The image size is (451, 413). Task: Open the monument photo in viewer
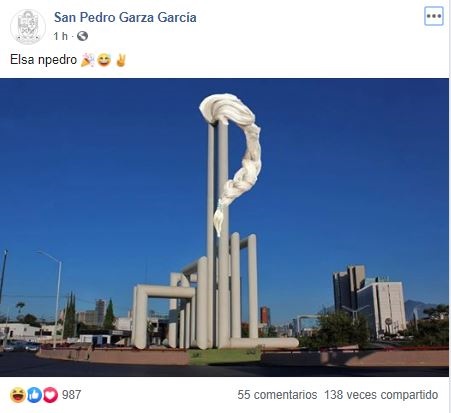click(224, 227)
